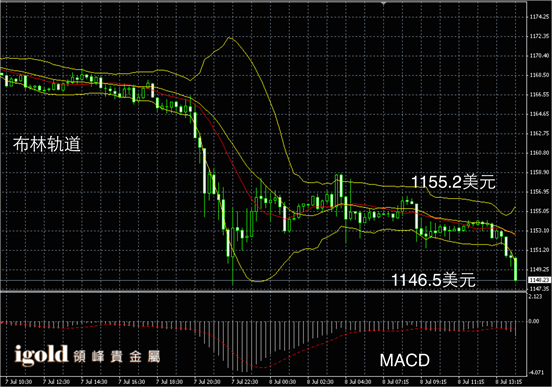The height and width of the screenshot is (387, 552).
Task: Click the 7 Jul 10:30 time axis label
Action: pyautogui.click(x=19, y=382)
